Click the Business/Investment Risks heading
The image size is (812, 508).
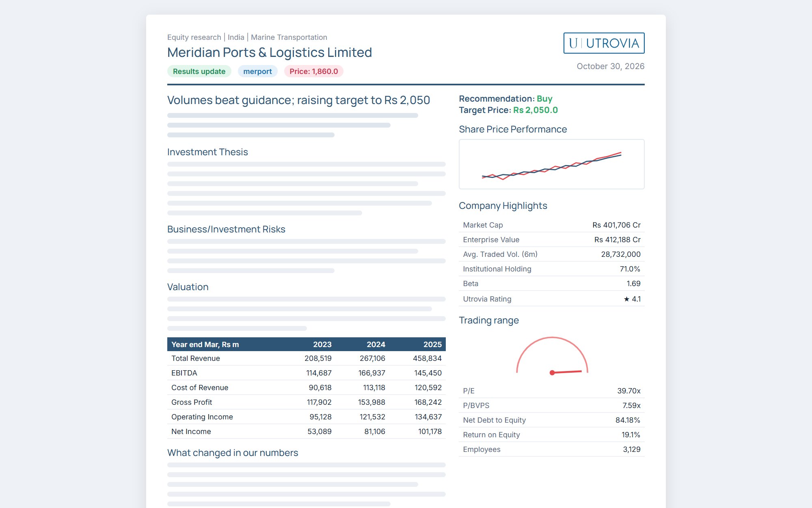click(226, 229)
